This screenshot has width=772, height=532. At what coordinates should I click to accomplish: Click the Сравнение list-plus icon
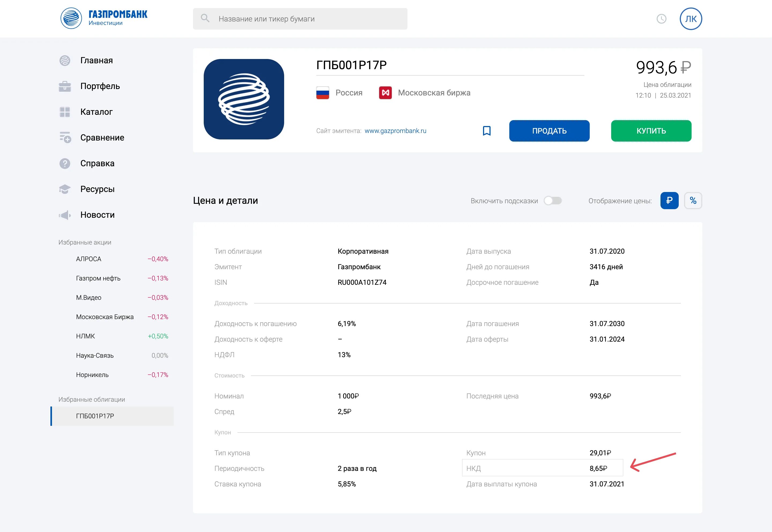tap(65, 137)
